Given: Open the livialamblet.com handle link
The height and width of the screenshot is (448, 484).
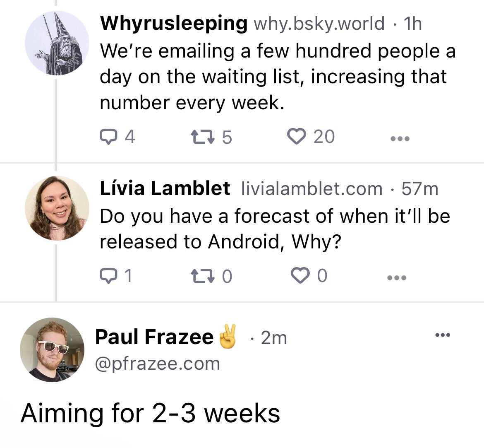Looking at the screenshot, I should point(311,189).
